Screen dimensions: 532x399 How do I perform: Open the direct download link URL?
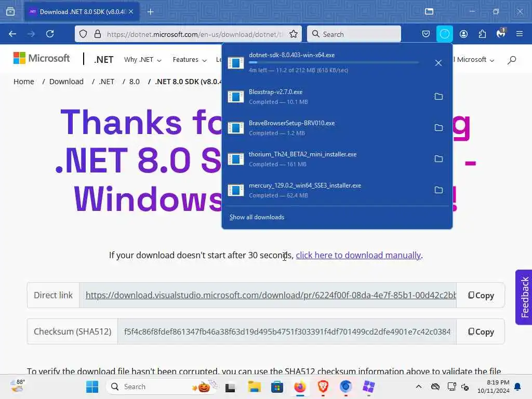271,295
